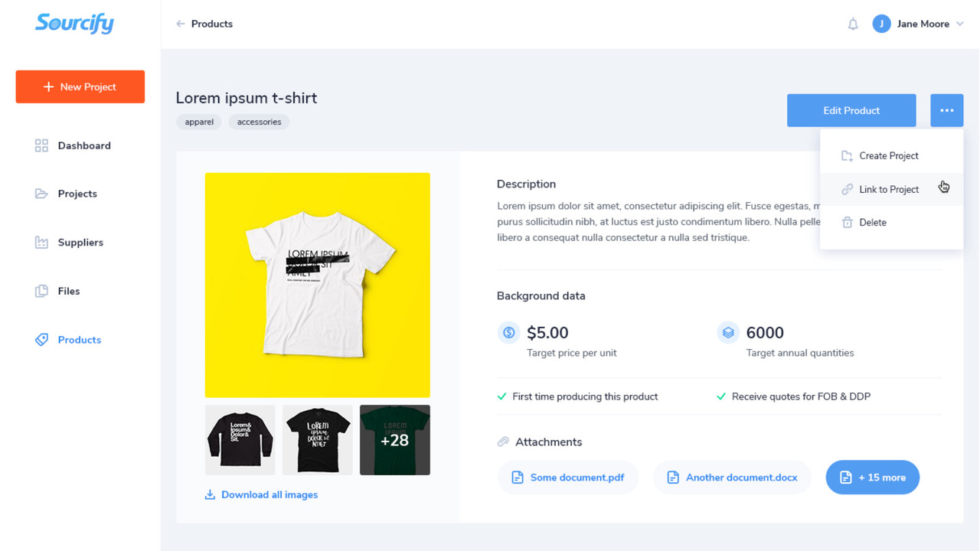This screenshot has height=551, width=980.
Task: Open the Suppliers section icon
Action: pos(41,242)
